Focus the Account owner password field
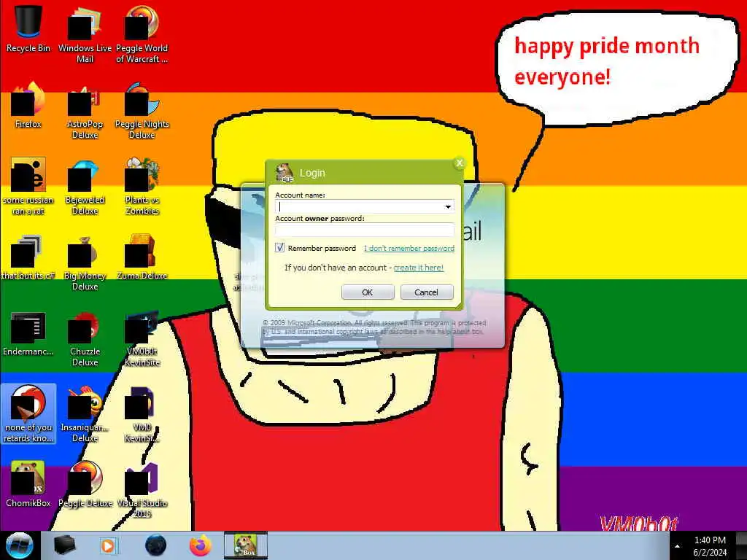Image resolution: width=747 pixels, height=560 pixels. coord(365,230)
